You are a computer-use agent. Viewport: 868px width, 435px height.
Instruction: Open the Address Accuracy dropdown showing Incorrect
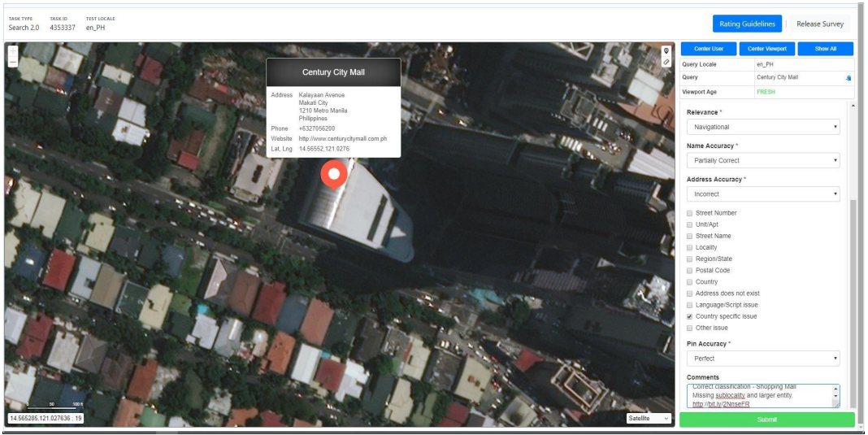click(763, 194)
